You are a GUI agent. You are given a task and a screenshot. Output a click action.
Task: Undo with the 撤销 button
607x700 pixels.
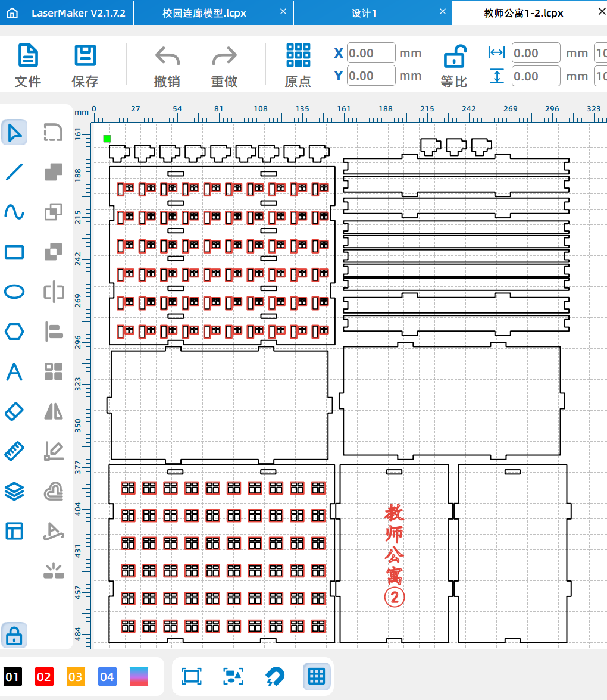click(167, 67)
